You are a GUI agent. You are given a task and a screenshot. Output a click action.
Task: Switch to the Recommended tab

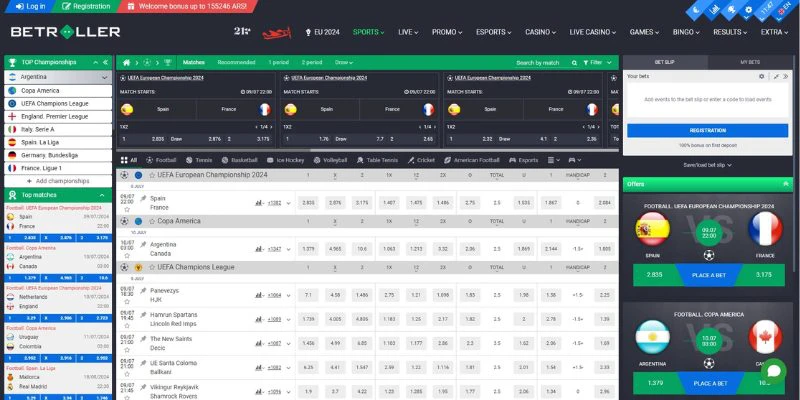click(x=236, y=63)
